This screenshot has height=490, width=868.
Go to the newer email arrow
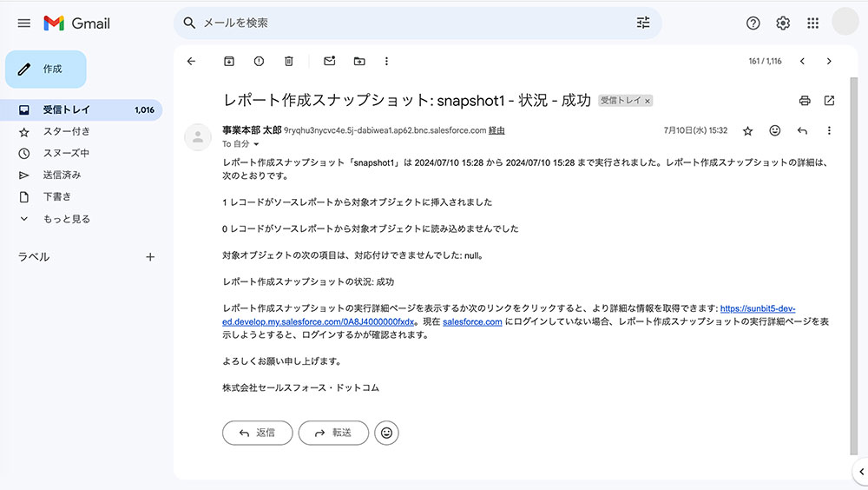point(801,62)
